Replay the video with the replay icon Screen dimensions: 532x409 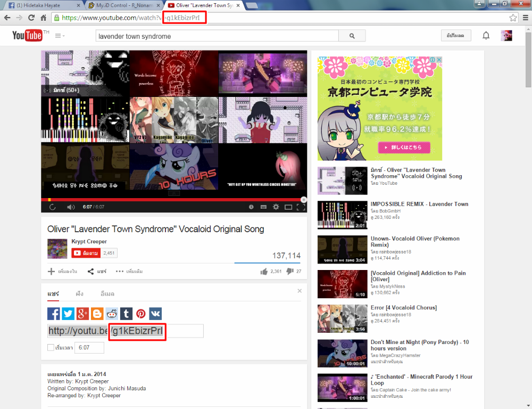pos(52,207)
